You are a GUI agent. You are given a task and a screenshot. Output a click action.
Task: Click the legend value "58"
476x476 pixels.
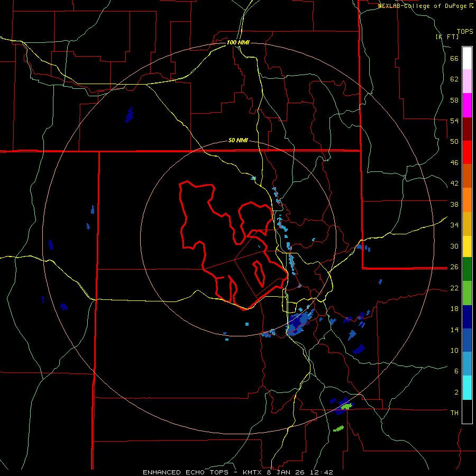pos(454,100)
